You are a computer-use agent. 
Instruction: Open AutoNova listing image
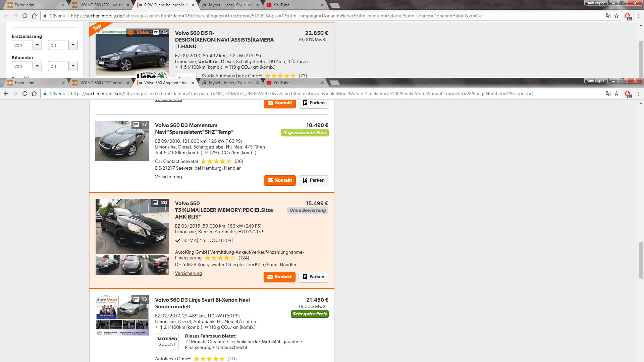122,315
